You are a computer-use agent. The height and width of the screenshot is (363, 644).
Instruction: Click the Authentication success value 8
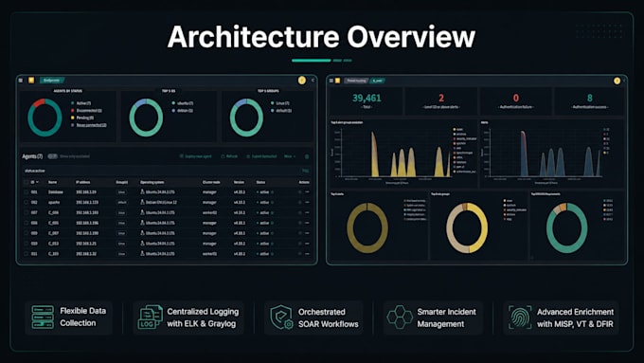(590, 98)
